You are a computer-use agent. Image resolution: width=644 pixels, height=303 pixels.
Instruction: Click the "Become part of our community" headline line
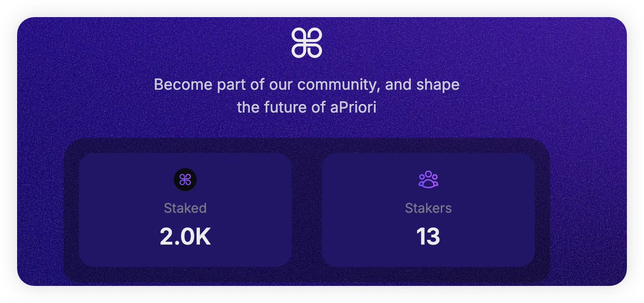306,85
